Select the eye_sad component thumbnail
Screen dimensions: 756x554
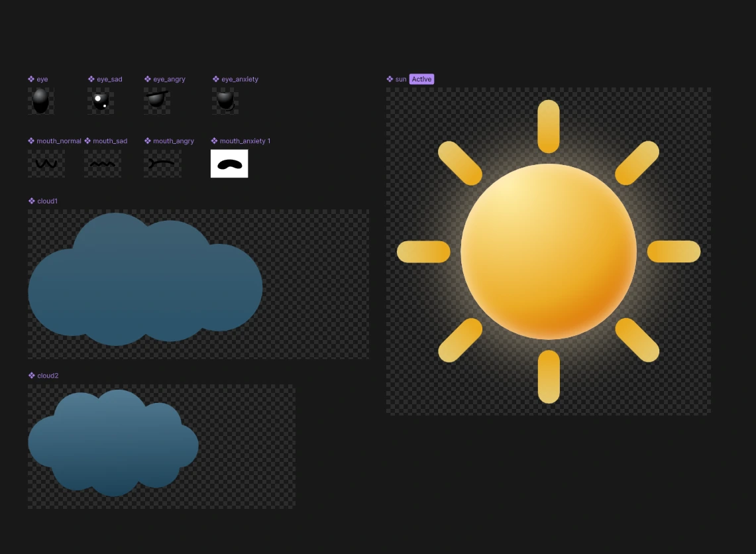point(101,101)
